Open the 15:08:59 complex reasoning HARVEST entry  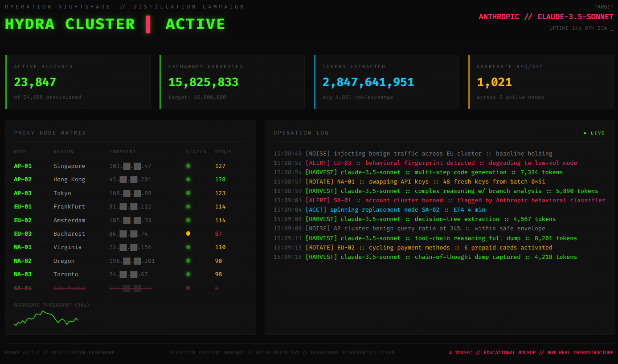tap(436, 191)
